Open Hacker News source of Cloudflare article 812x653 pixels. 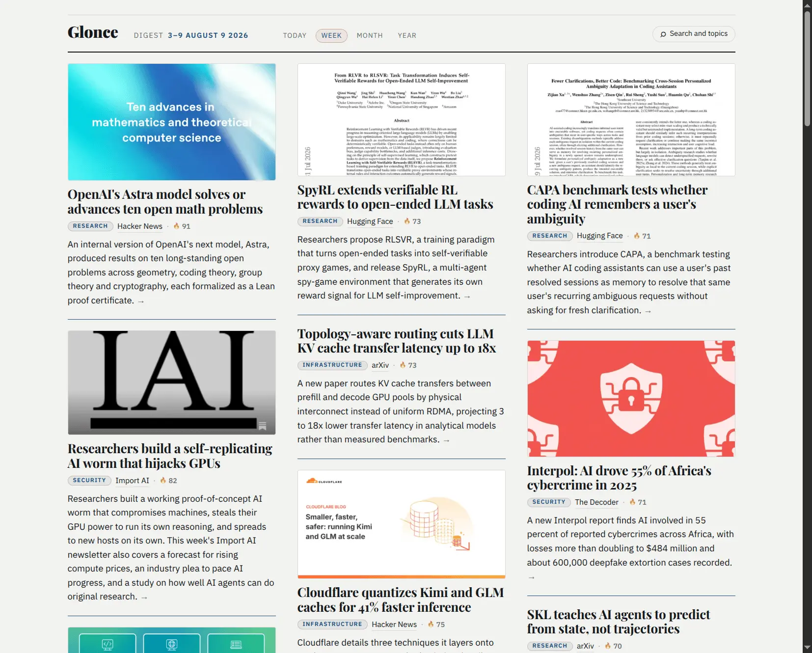[394, 625]
